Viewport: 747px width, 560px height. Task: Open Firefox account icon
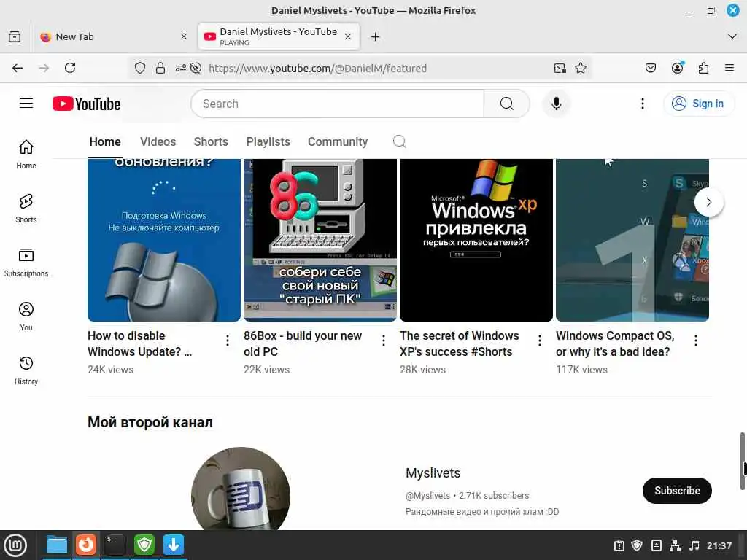click(677, 68)
